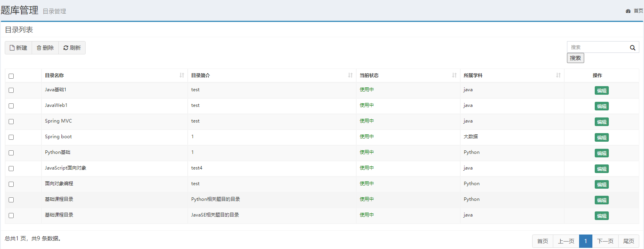Sort by 目录名称 column arrows
The height and width of the screenshot is (249, 644).
182,75
